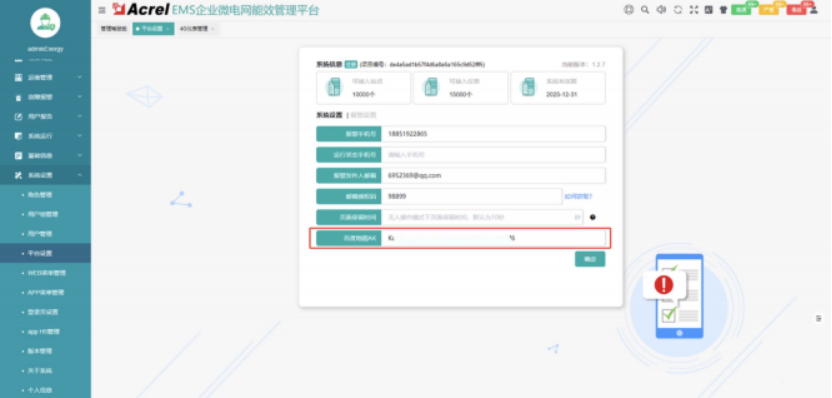Click the 基础信息 sidebar document icon

click(x=19, y=155)
